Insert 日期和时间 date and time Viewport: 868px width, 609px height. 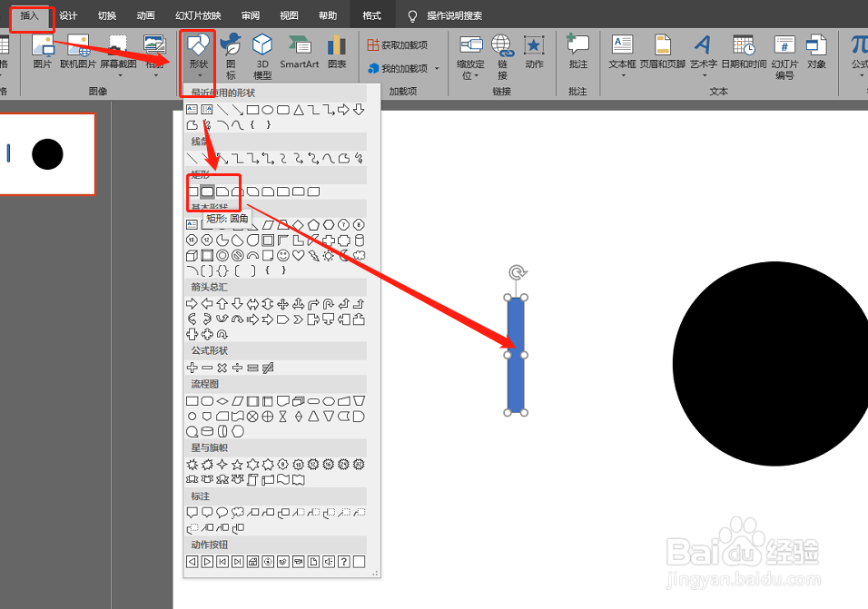click(744, 52)
